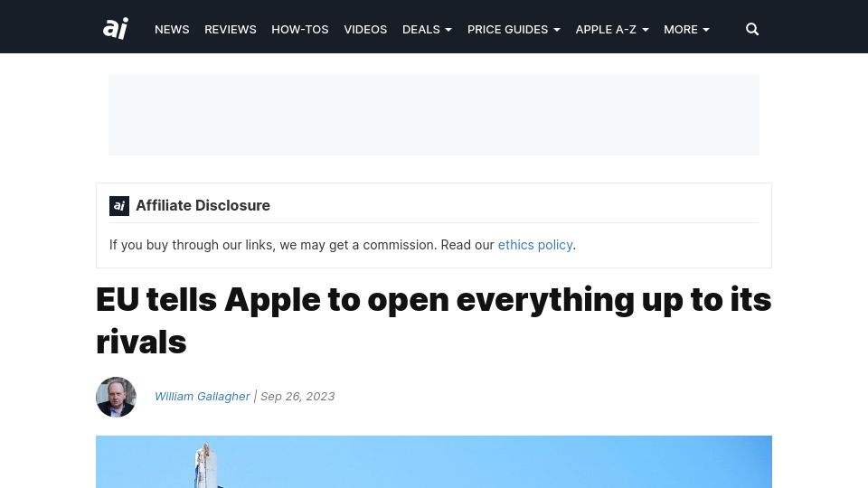Click the ai icon beside Affiliate Disclosure
The width and height of the screenshot is (868, 488).
click(x=119, y=206)
